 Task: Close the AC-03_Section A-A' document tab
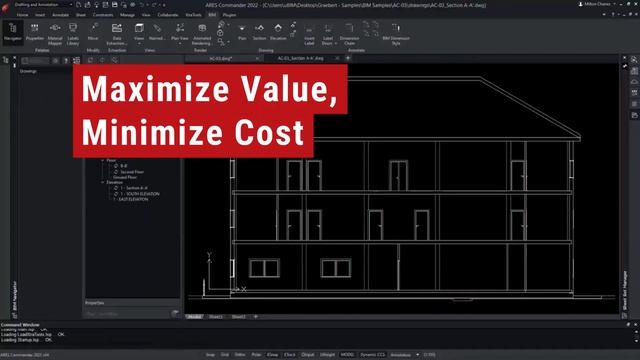point(337,58)
